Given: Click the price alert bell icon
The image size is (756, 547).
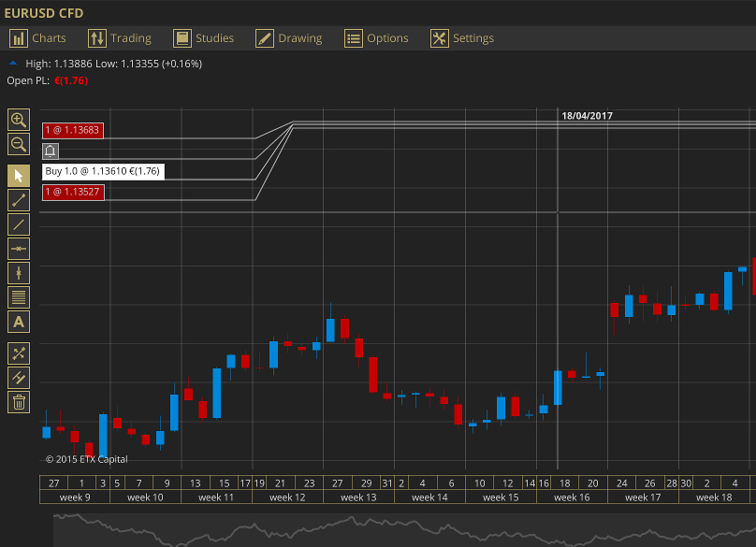Looking at the screenshot, I should click(51, 151).
